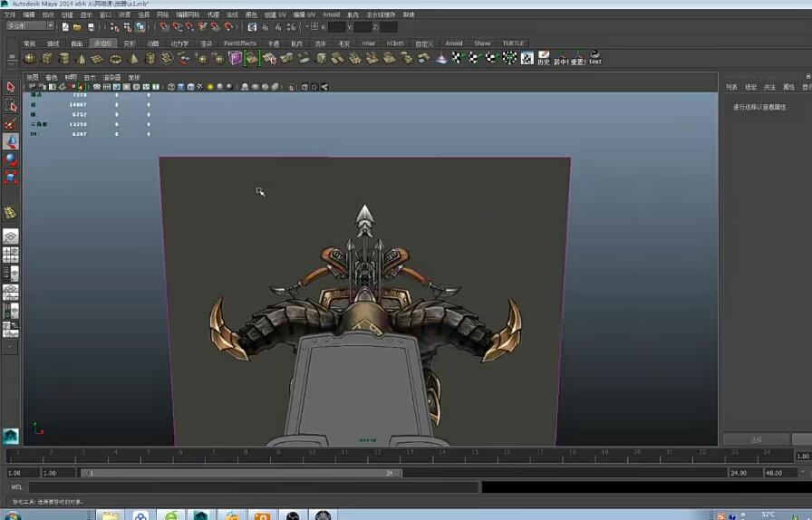Create a polygon cube from shelf
Image resolution: width=812 pixels, height=520 pixels.
[x=47, y=59]
